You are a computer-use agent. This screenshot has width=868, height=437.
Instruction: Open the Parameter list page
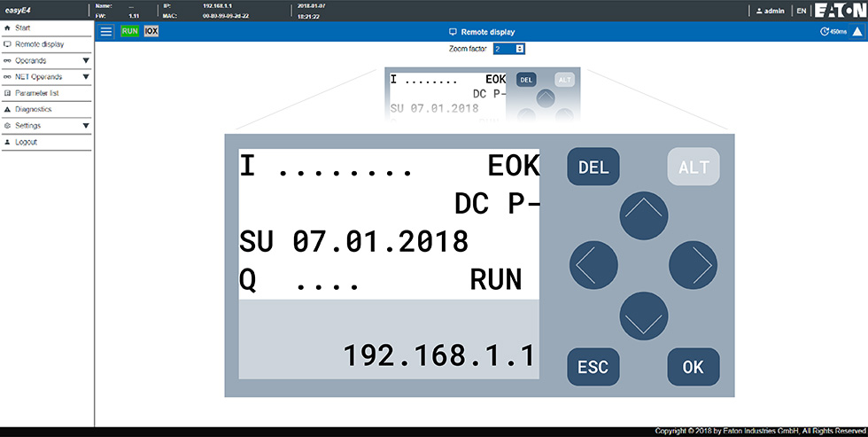point(46,93)
